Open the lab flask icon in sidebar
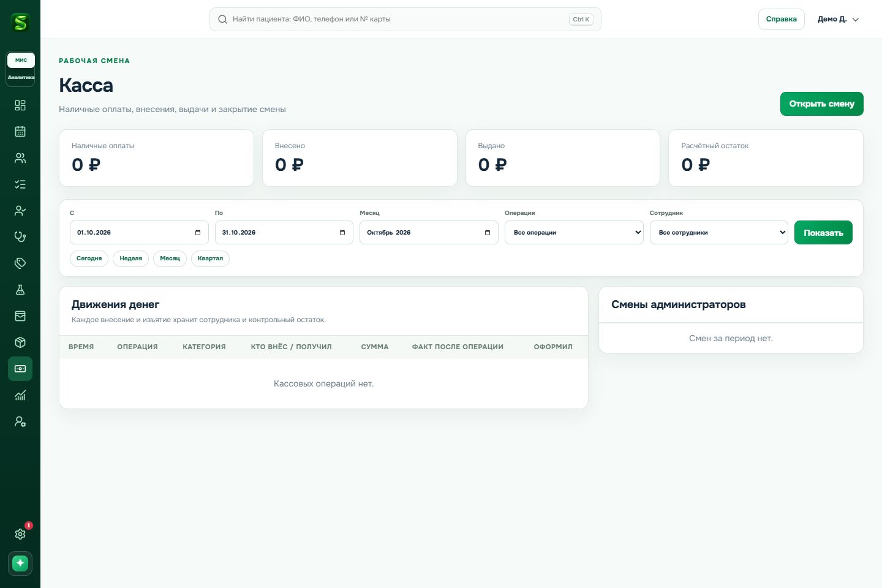The height and width of the screenshot is (588, 882). (20, 290)
